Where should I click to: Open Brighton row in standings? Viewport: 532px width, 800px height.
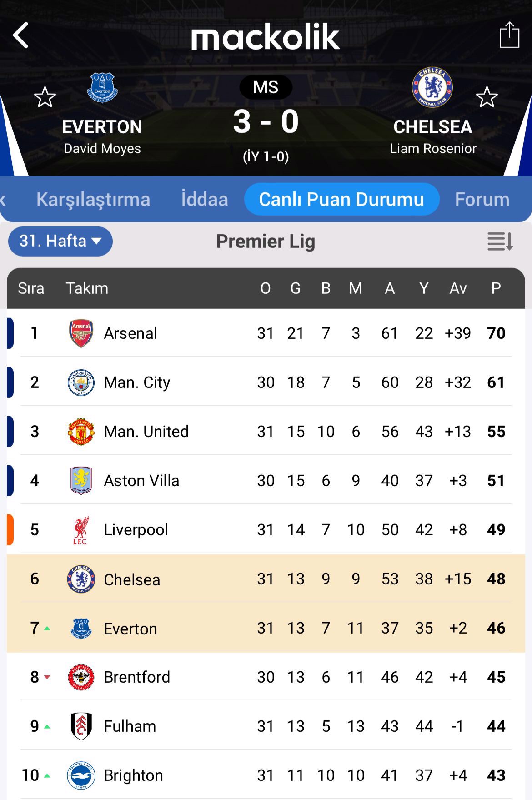click(x=133, y=775)
